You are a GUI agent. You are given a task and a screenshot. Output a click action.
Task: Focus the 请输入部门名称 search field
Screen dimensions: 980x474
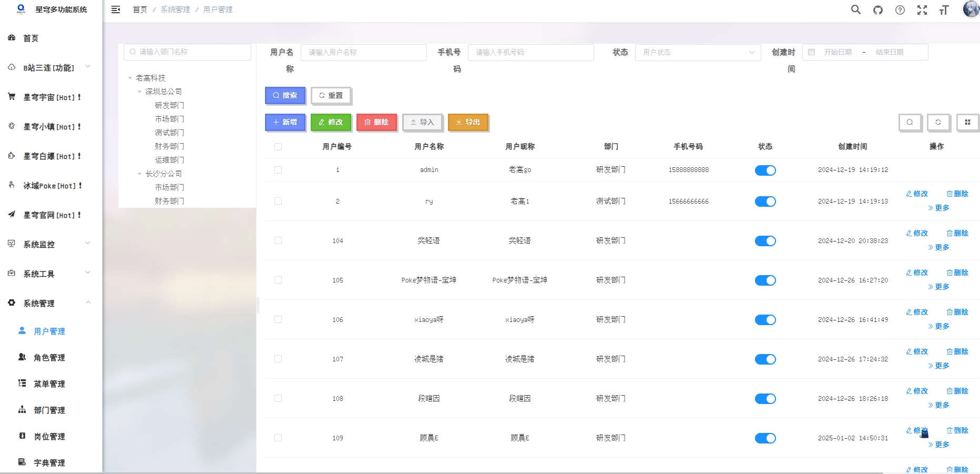[187, 52]
